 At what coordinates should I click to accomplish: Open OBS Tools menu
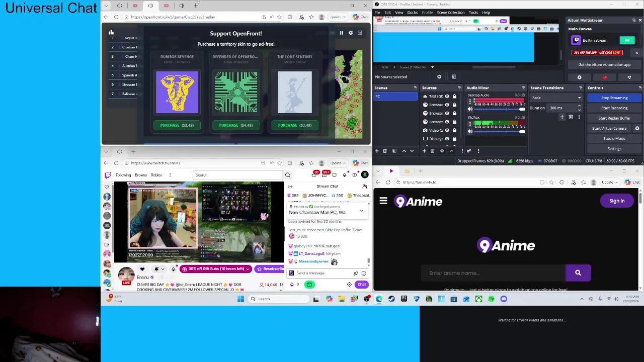tap(473, 13)
